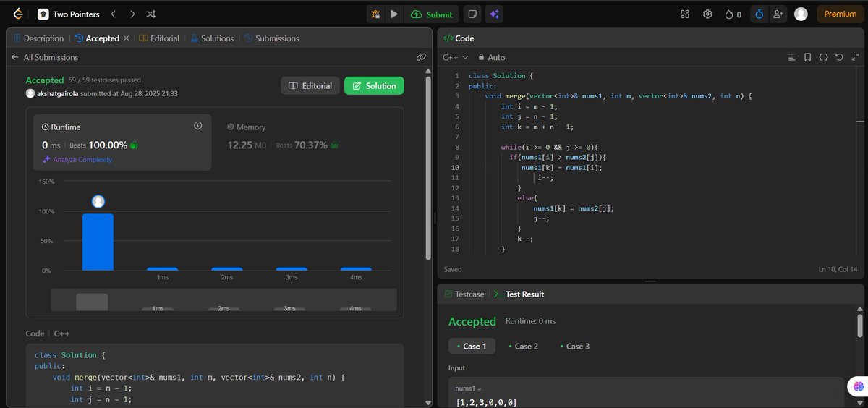This screenshot has height=408, width=868.
Task: Go to next problem arrow
Action: 132,14
